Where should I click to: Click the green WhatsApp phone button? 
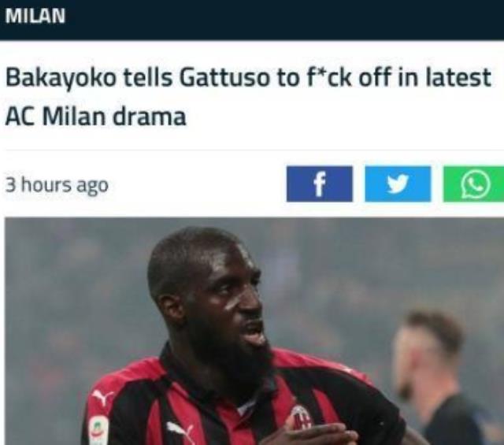coord(473,184)
